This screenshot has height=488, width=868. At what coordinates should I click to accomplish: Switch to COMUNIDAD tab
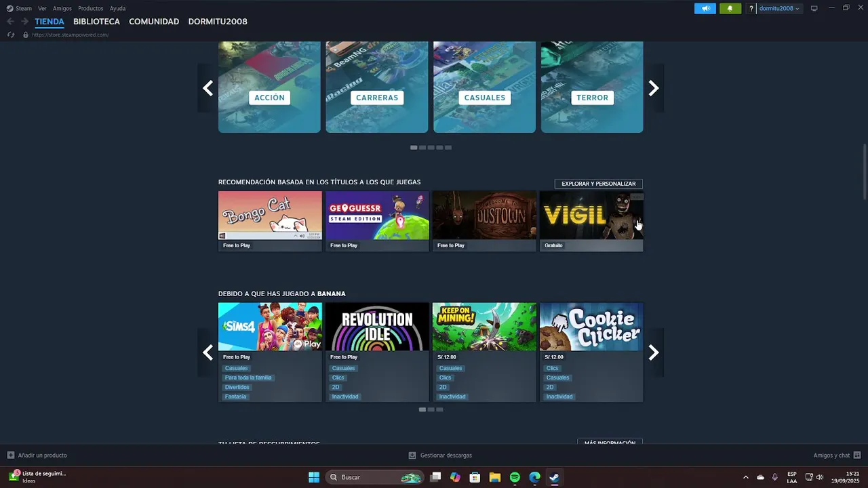point(154,22)
